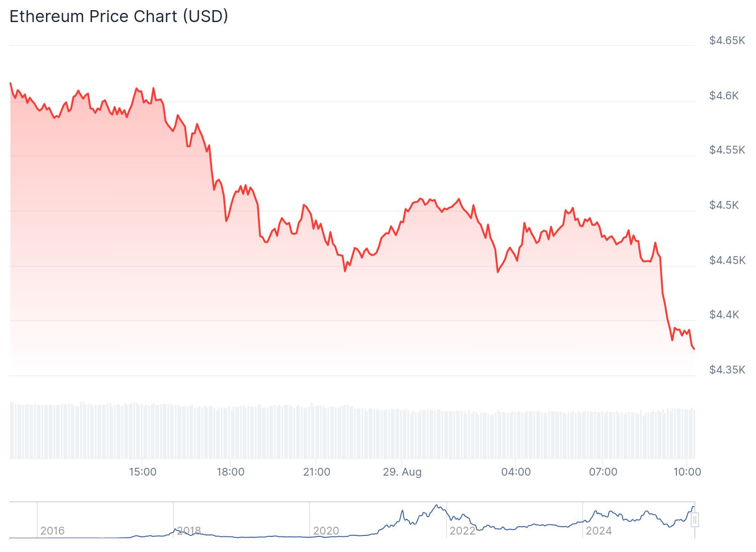Click the $4.5K price axis label
Screen dimensions: 756x552
724,205
